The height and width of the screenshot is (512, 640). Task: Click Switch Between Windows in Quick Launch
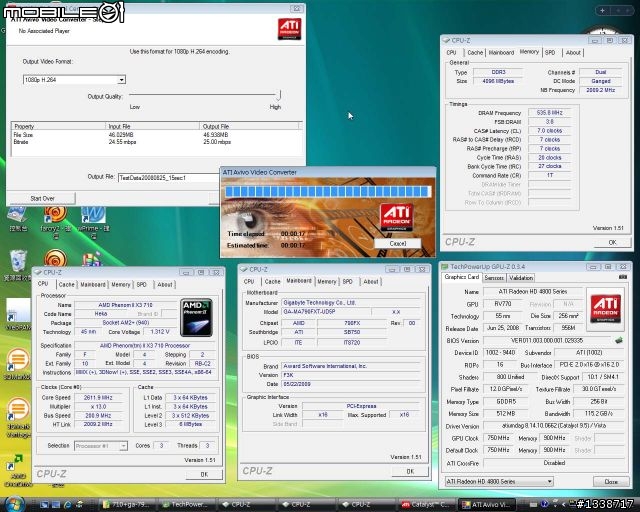point(56,505)
